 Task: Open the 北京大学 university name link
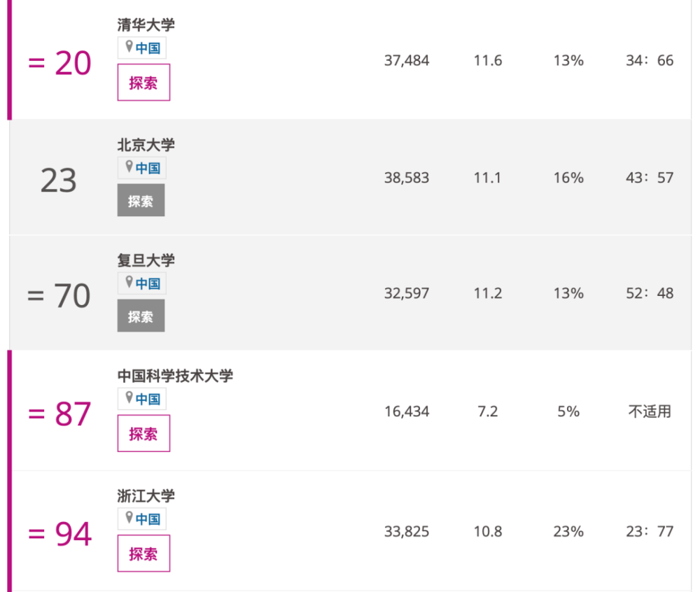146,145
